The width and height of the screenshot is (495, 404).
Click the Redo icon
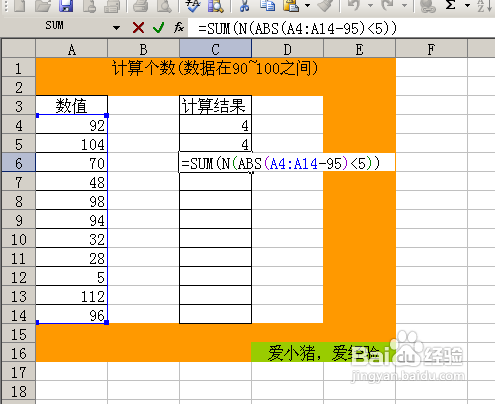(x=388, y=5)
